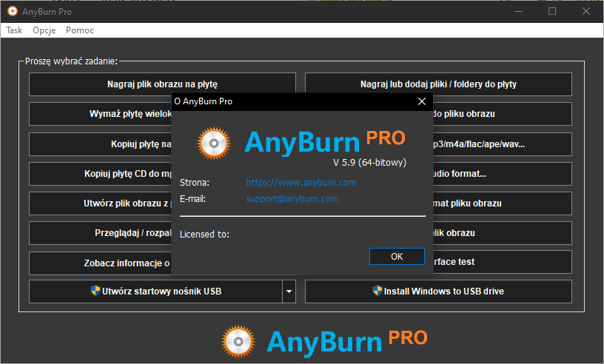This screenshot has width=604, height=364.
Task: Click Utwórz plik obrazu z button
Action: pos(100,203)
